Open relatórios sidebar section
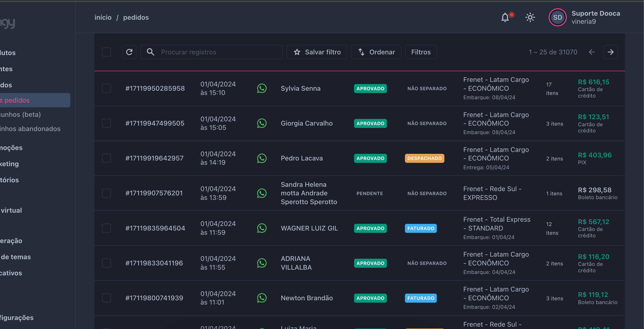 point(10,180)
